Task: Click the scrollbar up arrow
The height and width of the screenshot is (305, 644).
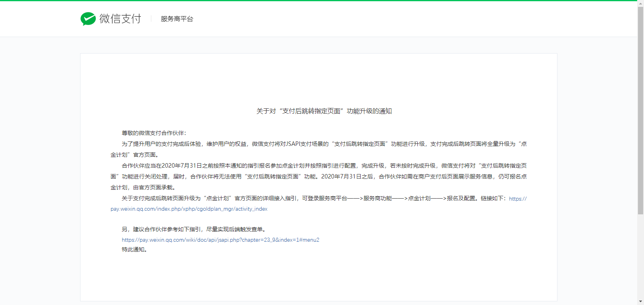Action: [x=640, y=3]
